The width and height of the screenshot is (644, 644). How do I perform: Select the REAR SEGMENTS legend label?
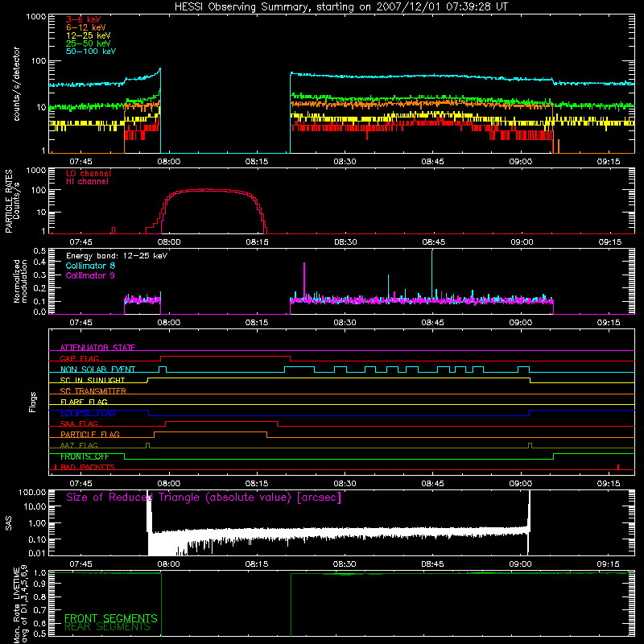coord(107,627)
